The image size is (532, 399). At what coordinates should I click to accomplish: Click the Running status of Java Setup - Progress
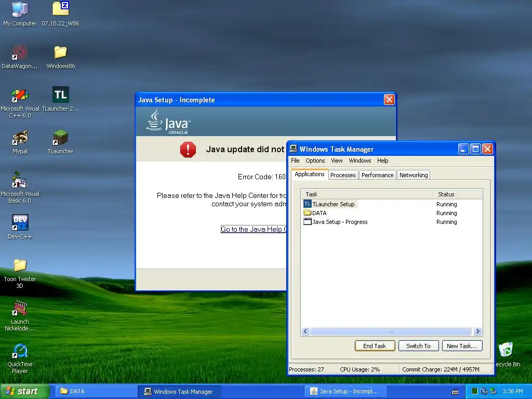(446, 222)
